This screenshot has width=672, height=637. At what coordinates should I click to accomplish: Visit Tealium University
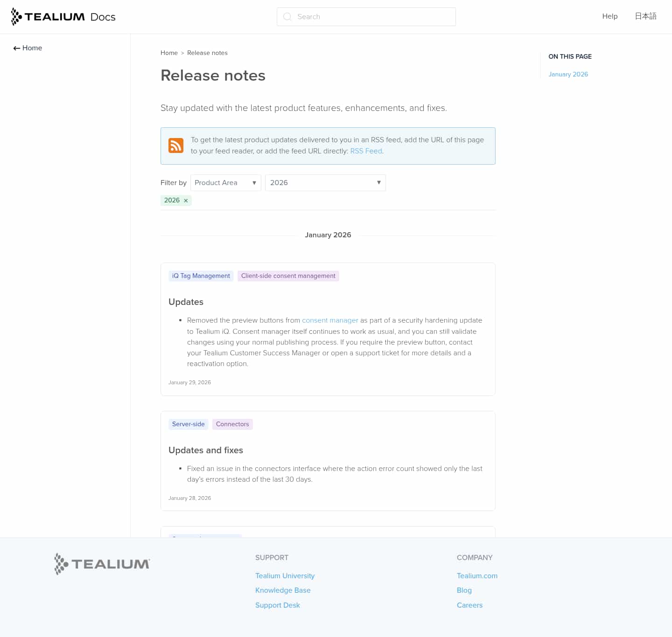[x=285, y=576]
